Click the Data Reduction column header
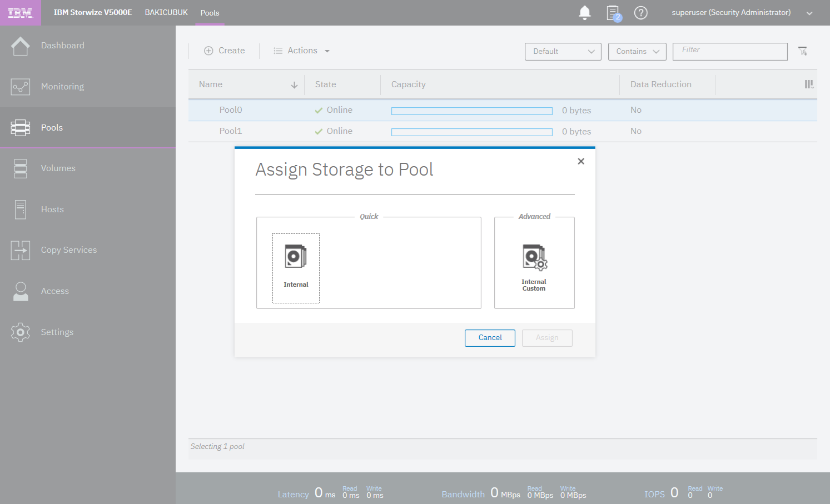Viewport: 830px width, 504px height. point(661,84)
